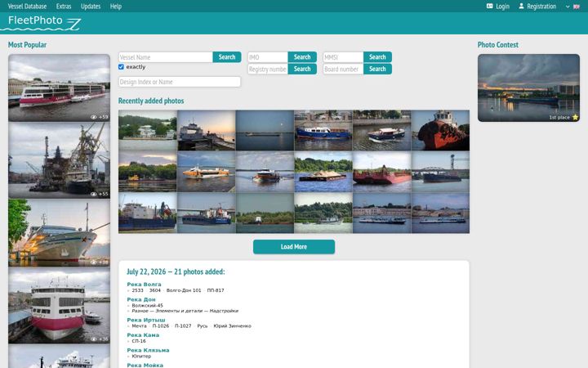The width and height of the screenshot is (588, 368).
Task: Open vessel link Волго-Дон 101
Action: tap(184, 290)
